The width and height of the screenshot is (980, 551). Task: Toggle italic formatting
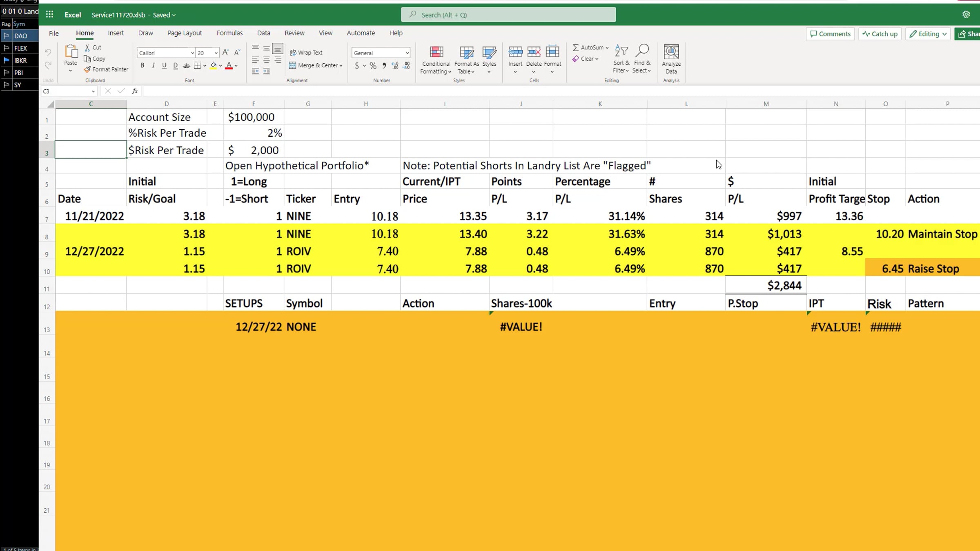[x=153, y=65]
